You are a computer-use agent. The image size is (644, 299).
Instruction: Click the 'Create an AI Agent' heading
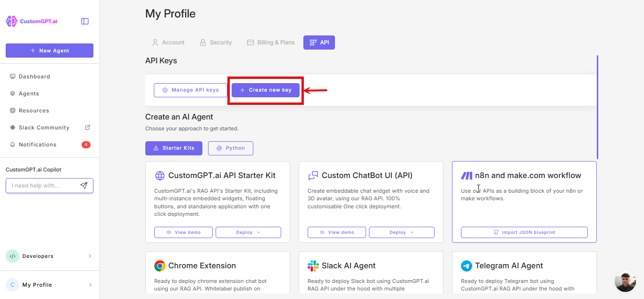(x=179, y=117)
